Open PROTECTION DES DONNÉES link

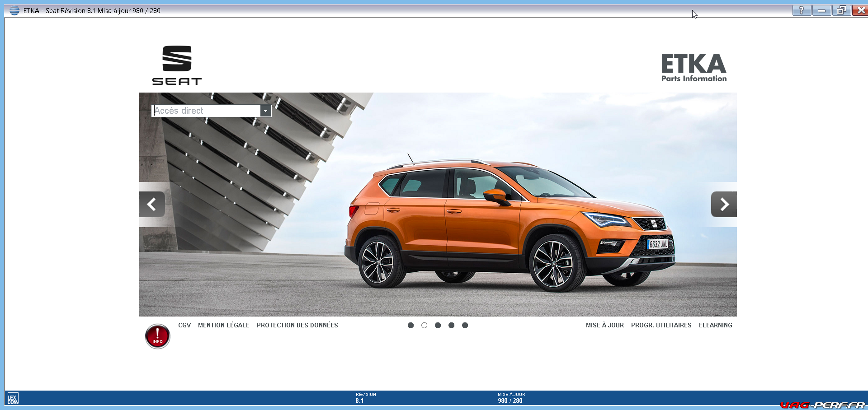[x=297, y=325]
